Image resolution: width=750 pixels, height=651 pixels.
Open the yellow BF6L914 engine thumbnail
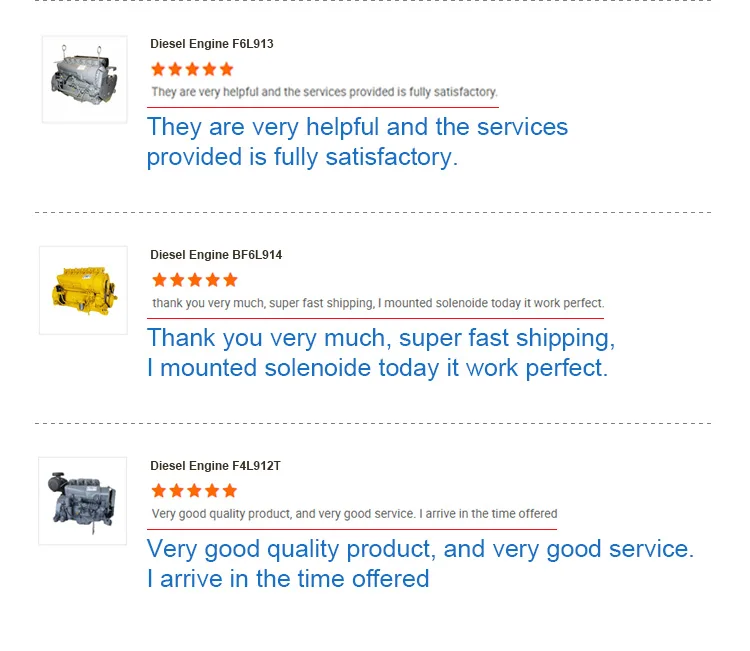coord(84,290)
